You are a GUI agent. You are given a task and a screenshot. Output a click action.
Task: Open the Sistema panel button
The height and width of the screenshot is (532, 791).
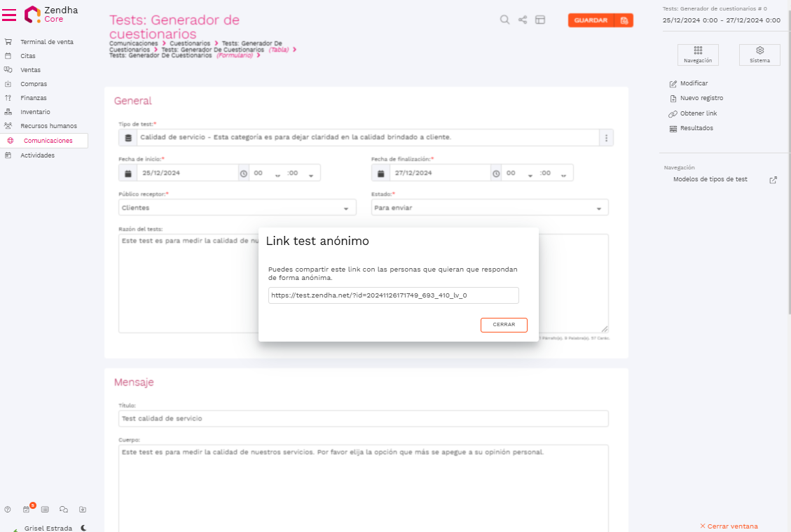point(759,55)
